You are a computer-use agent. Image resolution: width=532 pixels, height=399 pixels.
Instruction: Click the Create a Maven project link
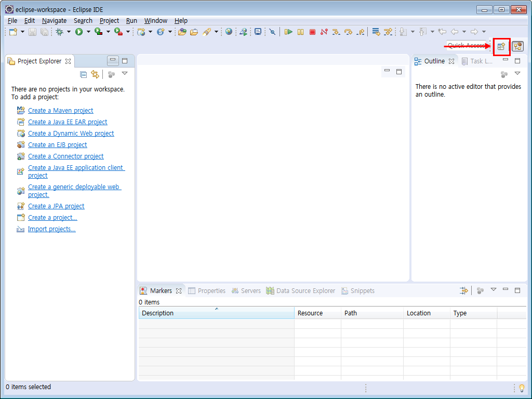pyautogui.click(x=60, y=111)
